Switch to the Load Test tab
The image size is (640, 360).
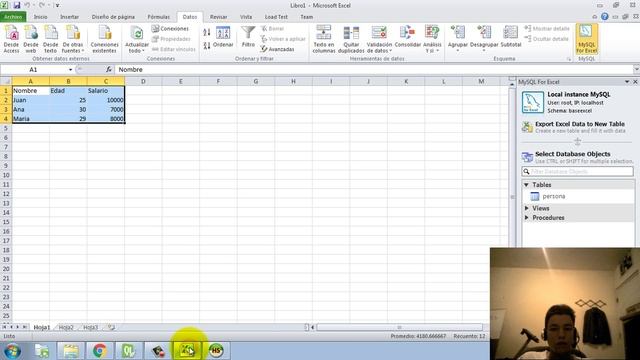276,17
